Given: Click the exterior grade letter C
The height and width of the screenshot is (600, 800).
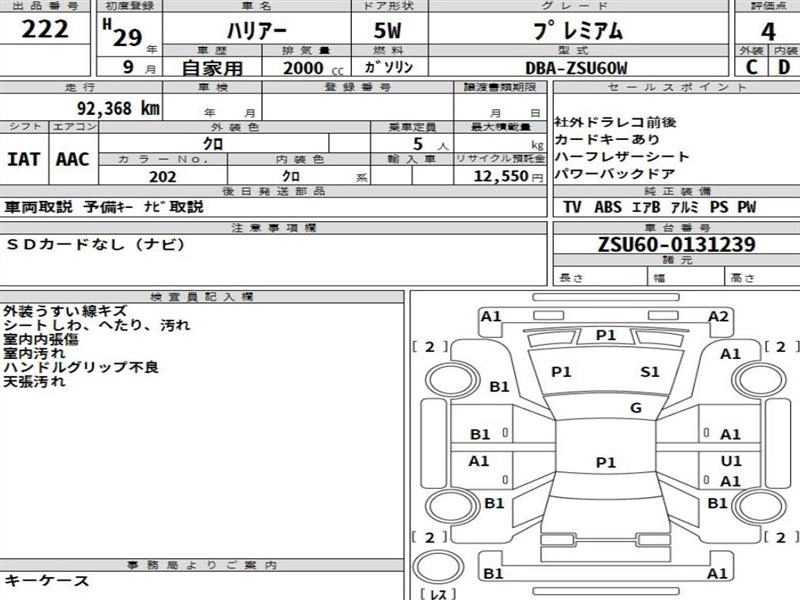Looking at the screenshot, I should click(x=751, y=67).
